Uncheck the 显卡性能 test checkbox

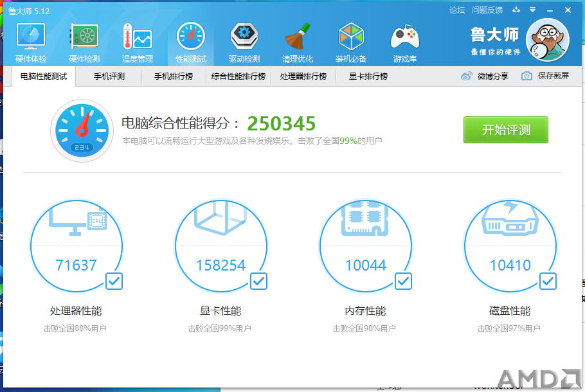258,281
